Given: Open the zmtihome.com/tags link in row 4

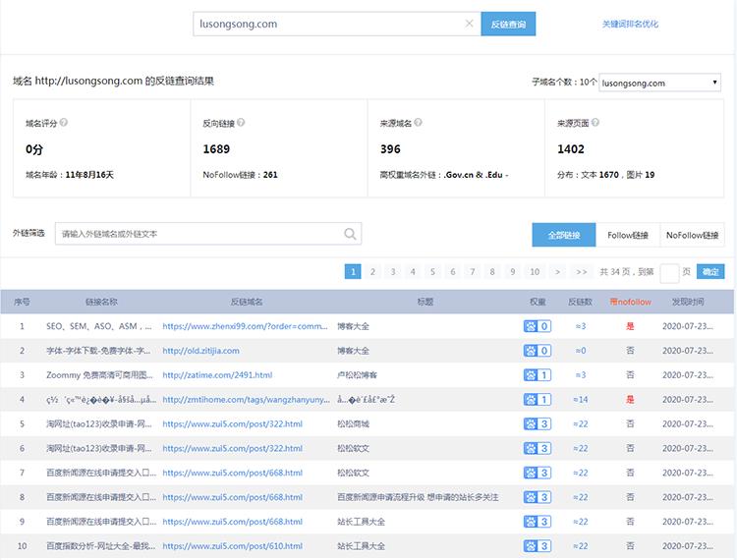Looking at the screenshot, I should pyautogui.click(x=246, y=399).
